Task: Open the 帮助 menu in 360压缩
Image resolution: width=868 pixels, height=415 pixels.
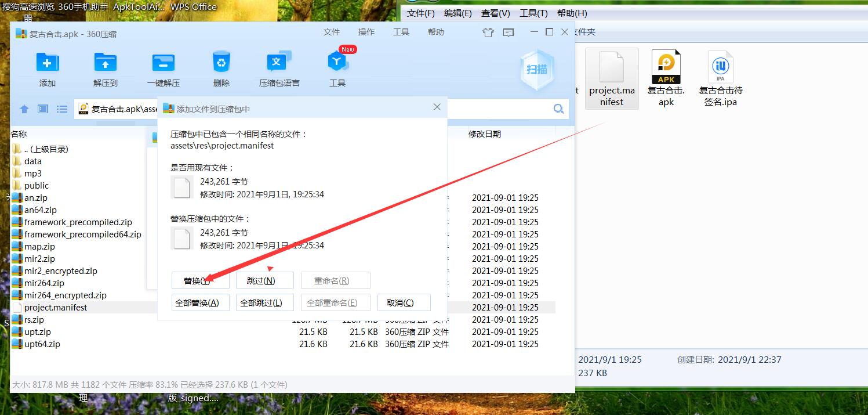Action: (x=435, y=33)
